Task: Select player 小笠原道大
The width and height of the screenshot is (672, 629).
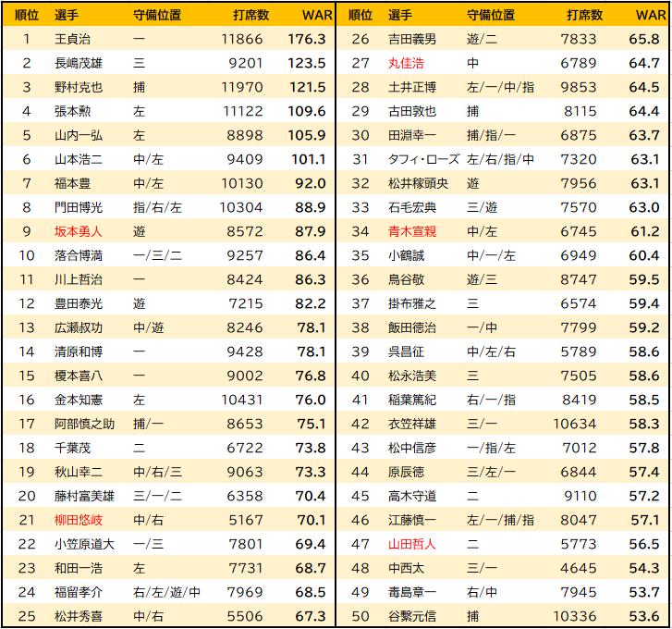Action: (84, 543)
